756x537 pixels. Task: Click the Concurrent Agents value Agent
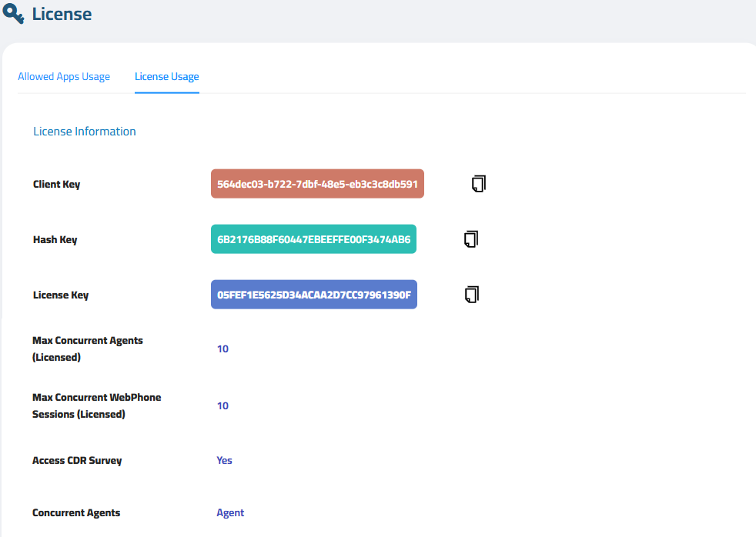tap(230, 512)
